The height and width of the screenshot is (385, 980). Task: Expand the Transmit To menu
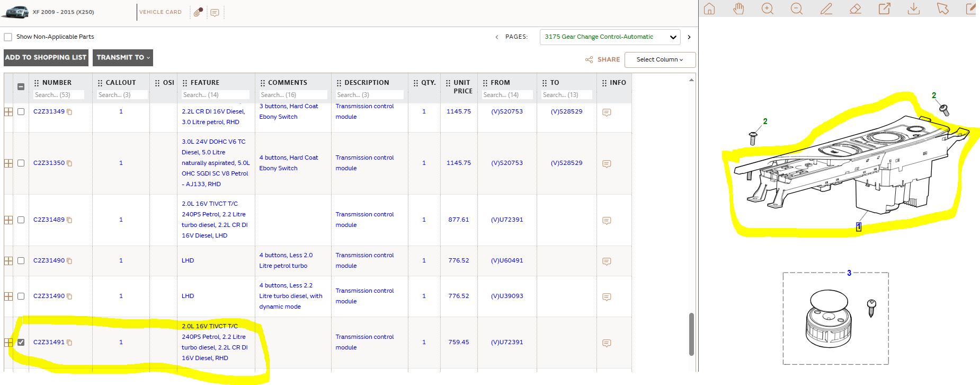[123, 57]
